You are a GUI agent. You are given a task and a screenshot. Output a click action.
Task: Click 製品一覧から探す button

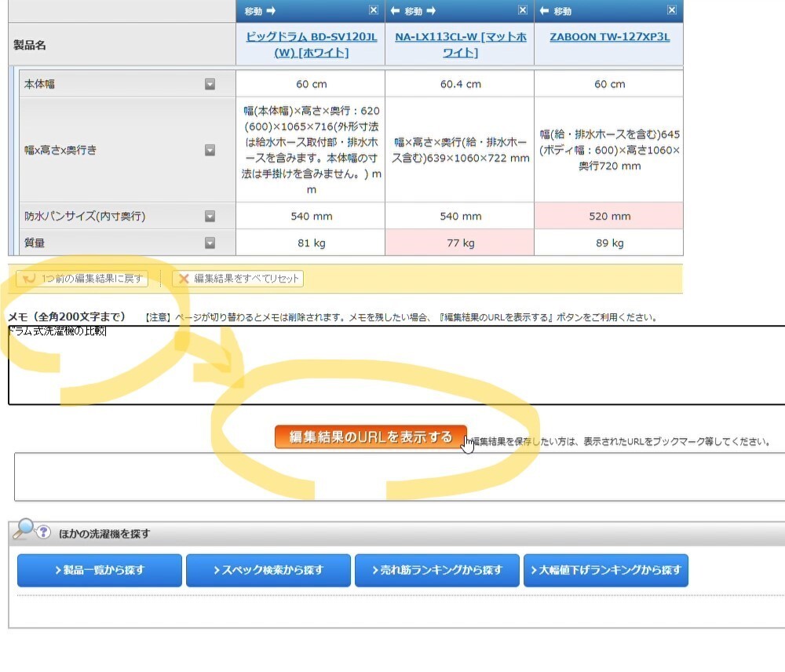100,571
